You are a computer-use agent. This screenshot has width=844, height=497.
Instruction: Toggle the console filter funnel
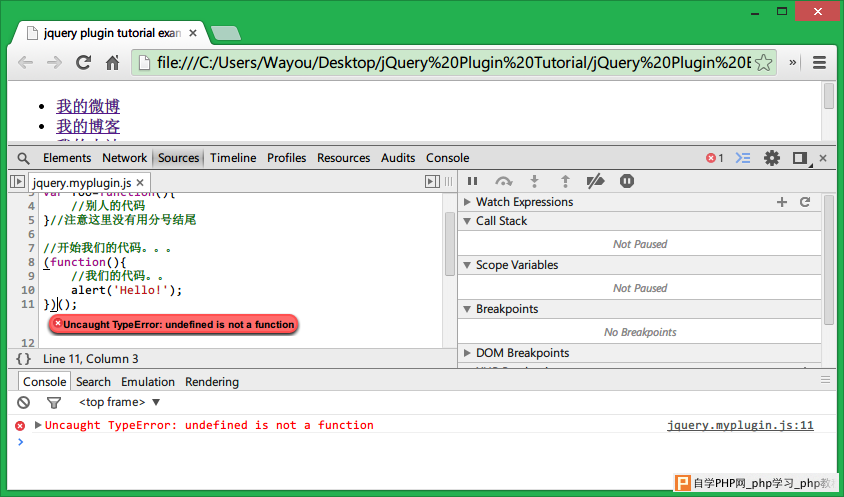click(54, 403)
